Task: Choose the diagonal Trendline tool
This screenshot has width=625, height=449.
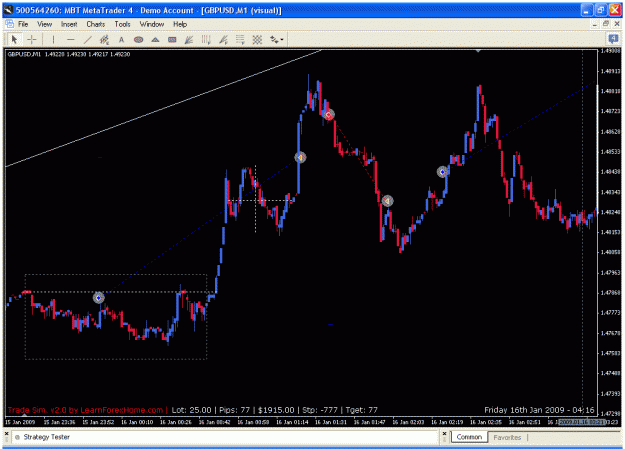Action: 88,39
